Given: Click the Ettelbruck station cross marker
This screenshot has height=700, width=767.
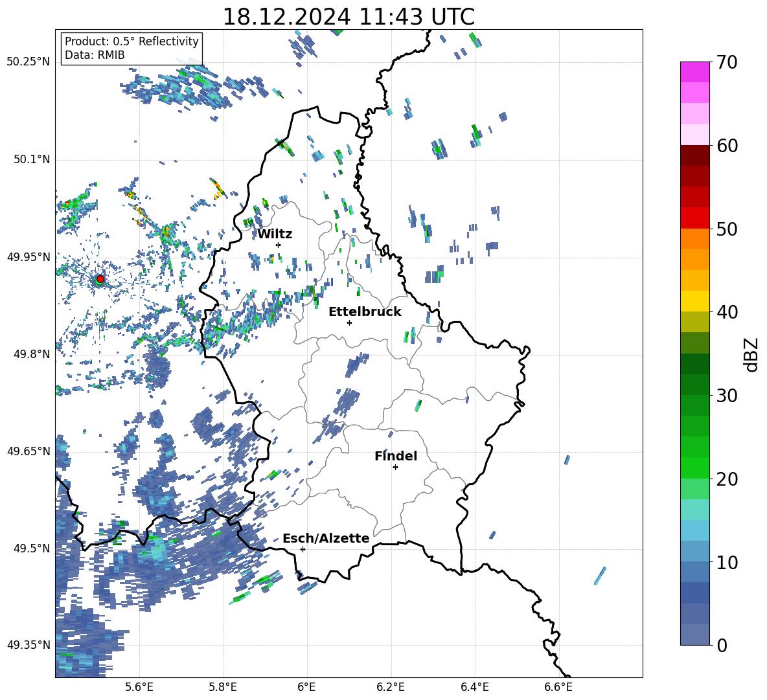Looking at the screenshot, I should tap(349, 322).
